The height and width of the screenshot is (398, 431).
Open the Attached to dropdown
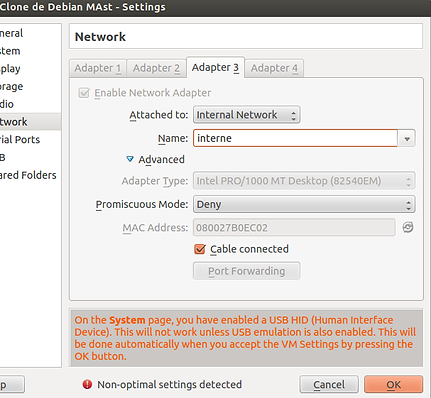(247, 115)
